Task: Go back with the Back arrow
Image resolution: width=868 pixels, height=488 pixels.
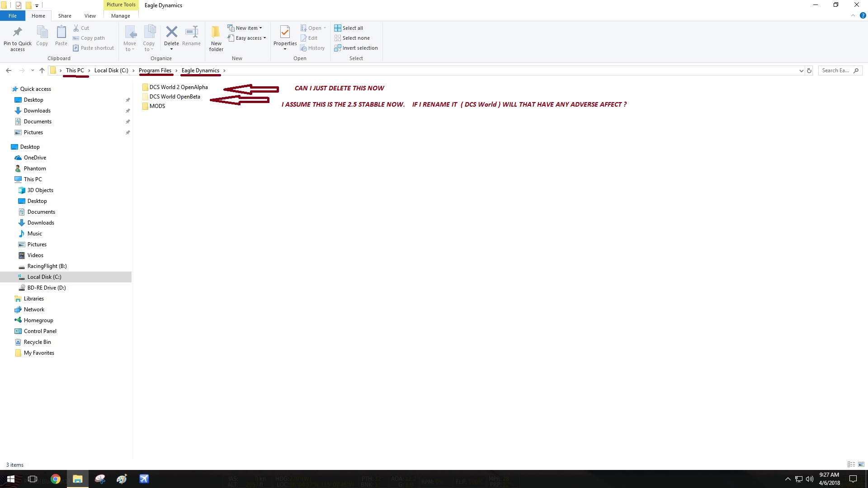Action: point(9,70)
